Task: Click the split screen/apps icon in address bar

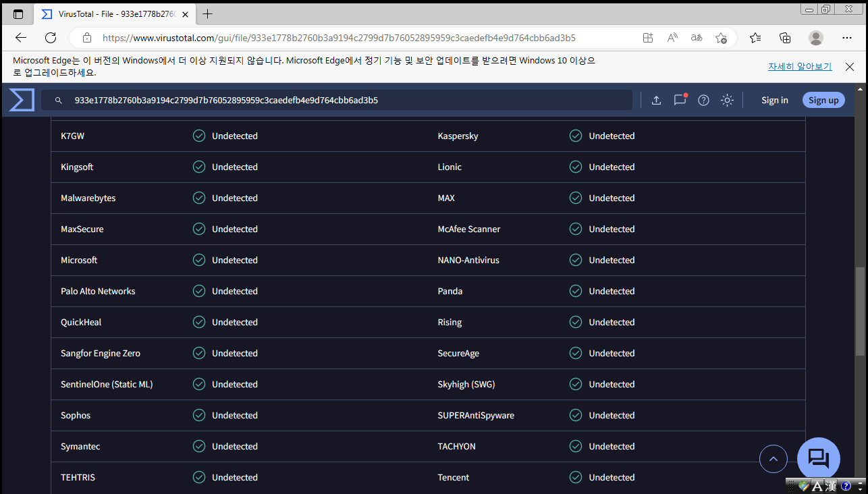Action: click(x=648, y=38)
